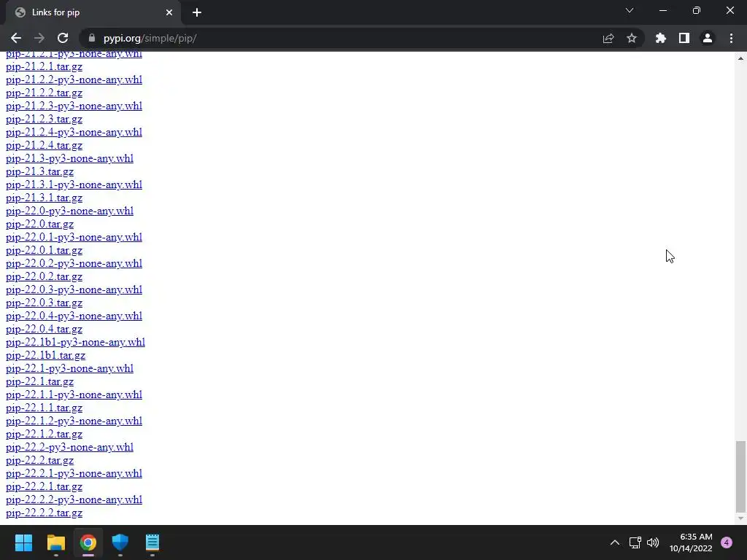This screenshot has width=747, height=560.
Task: Open pip-21.2.2-py3-none-any.whl link
Action: point(74,79)
